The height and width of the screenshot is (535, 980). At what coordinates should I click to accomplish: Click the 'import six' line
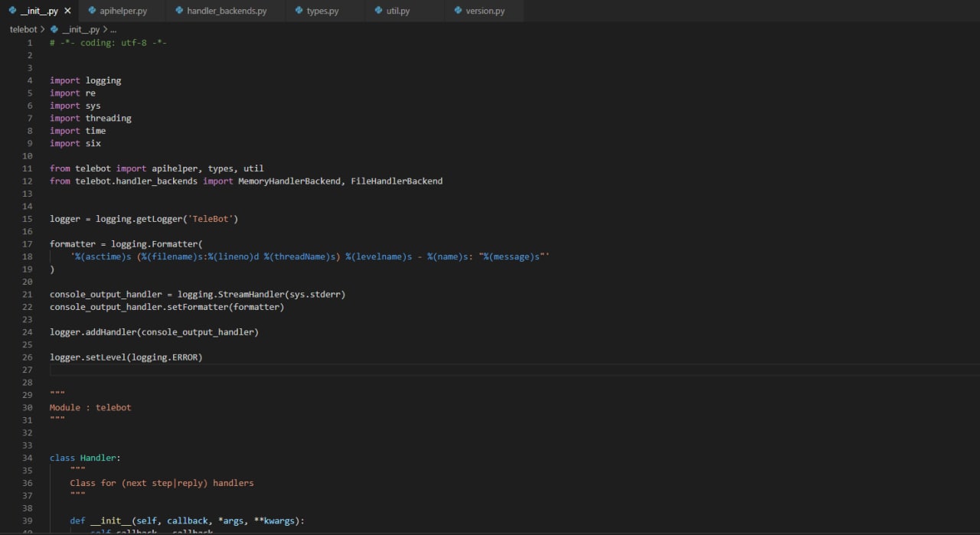pyautogui.click(x=75, y=143)
